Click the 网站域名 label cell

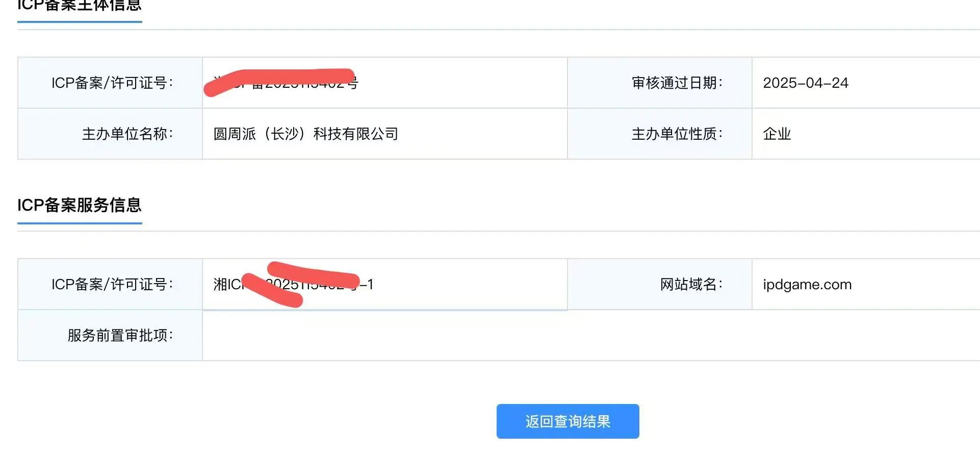(660, 284)
